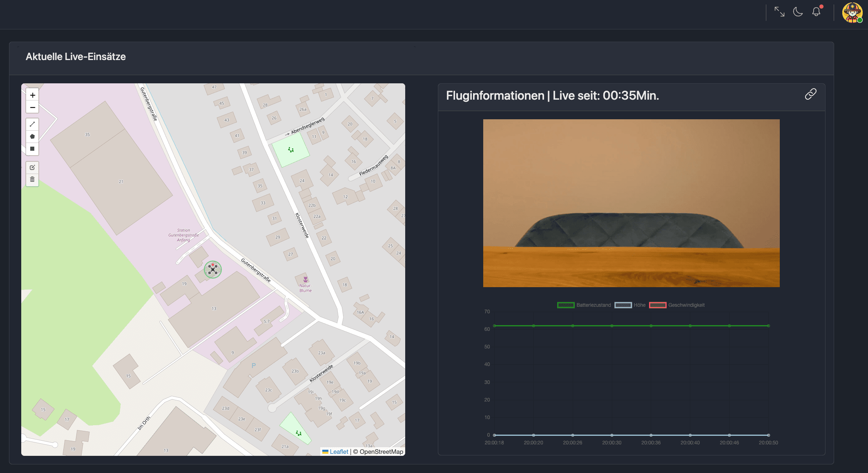Copy live mission link icon
This screenshot has width=868, height=473.
click(810, 94)
